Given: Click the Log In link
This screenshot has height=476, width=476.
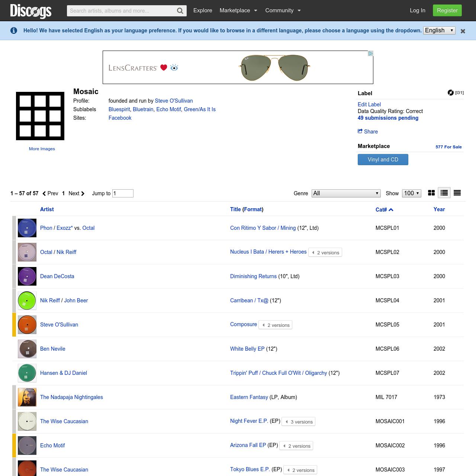Looking at the screenshot, I should (x=418, y=10).
